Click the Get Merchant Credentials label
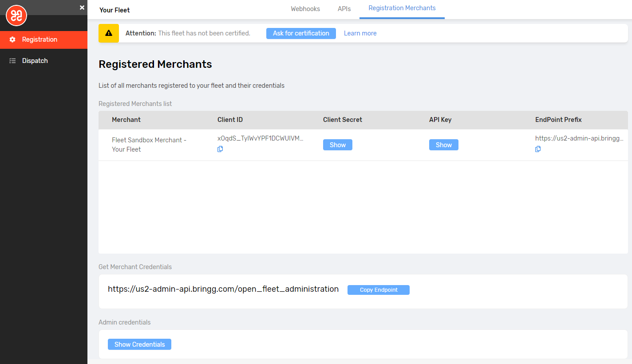 pos(135,267)
